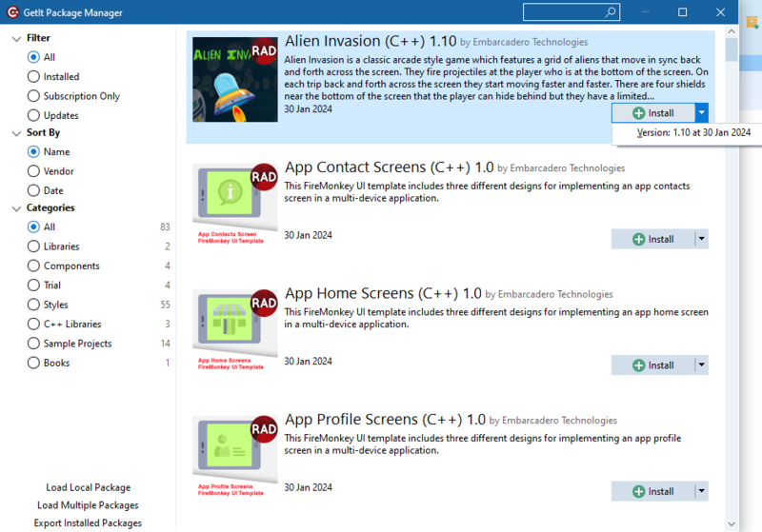The image size is (762, 532).
Task: Select the Trial category
Action: click(x=33, y=286)
